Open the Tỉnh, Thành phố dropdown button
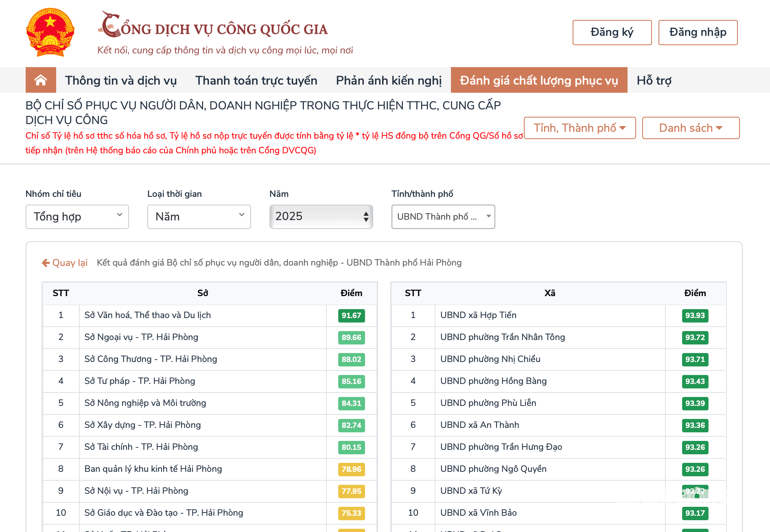 click(x=580, y=128)
